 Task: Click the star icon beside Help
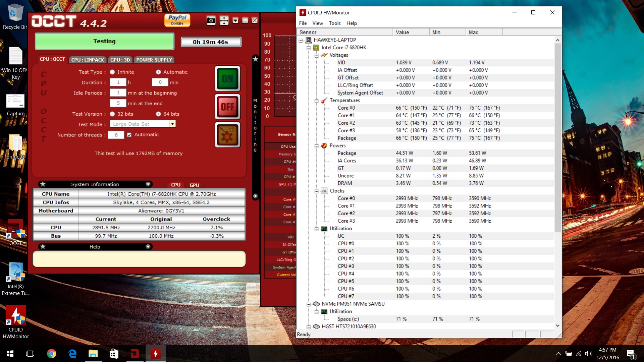pyautogui.click(x=43, y=247)
